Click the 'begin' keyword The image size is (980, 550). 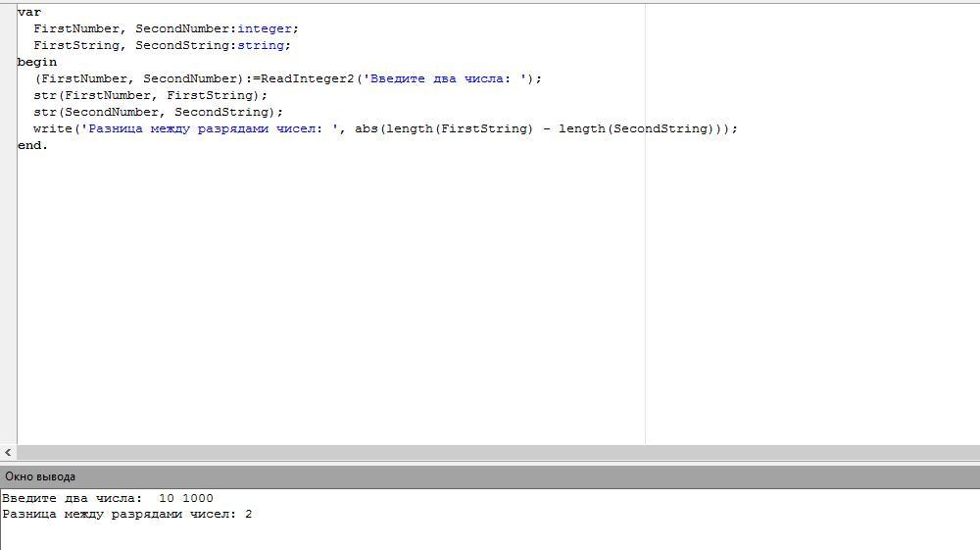(37, 62)
